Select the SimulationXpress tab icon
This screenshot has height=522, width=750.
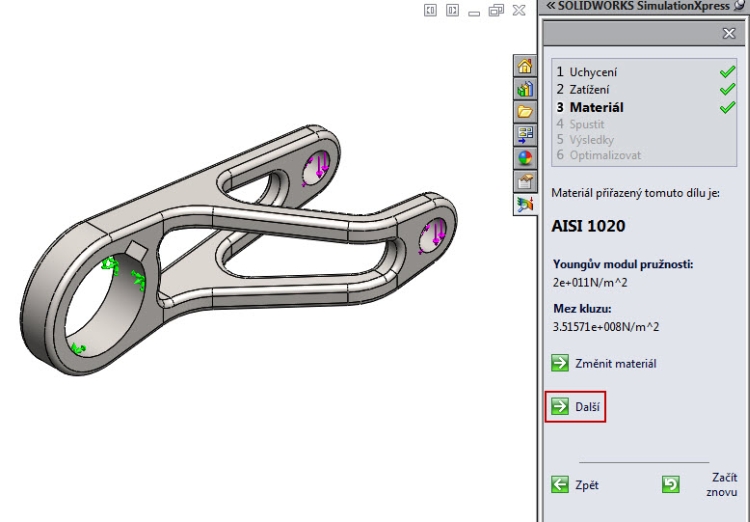[x=525, y=204]
